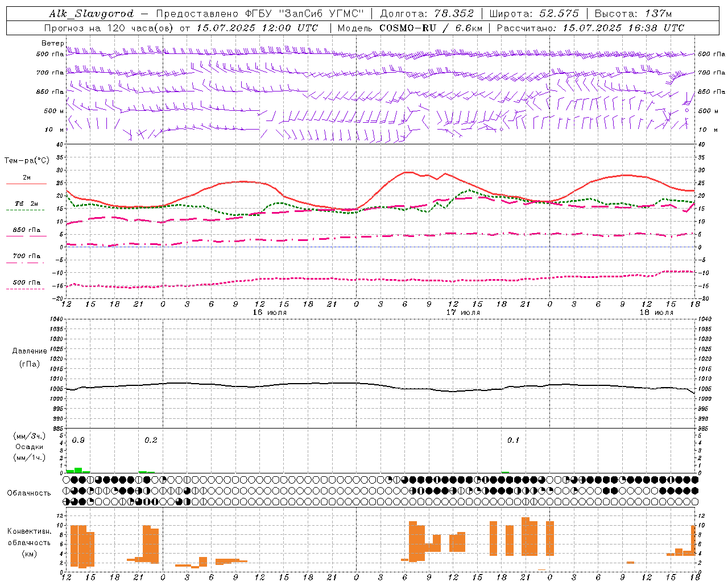Click the 16 июля date label

point(270,313)
